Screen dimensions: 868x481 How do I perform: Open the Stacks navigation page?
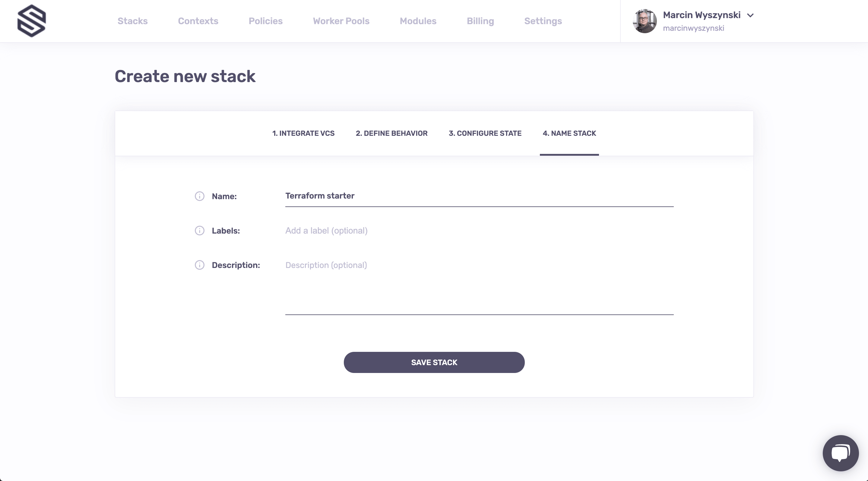(132, 21)
